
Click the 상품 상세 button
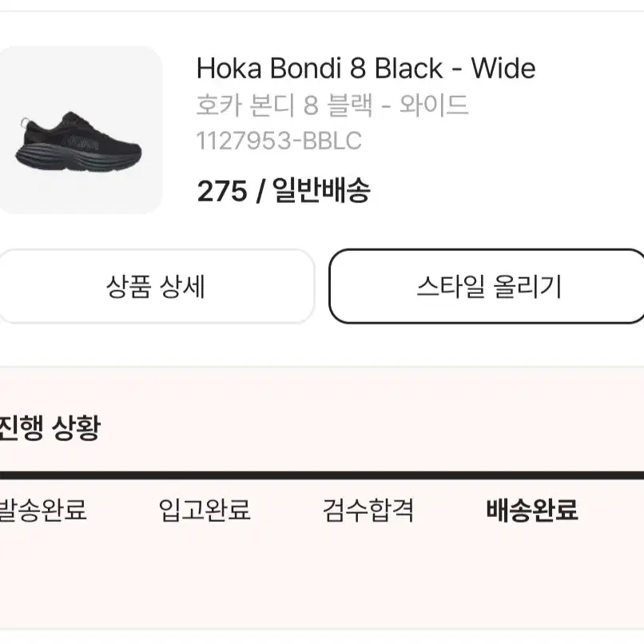[x=156, y=286]
